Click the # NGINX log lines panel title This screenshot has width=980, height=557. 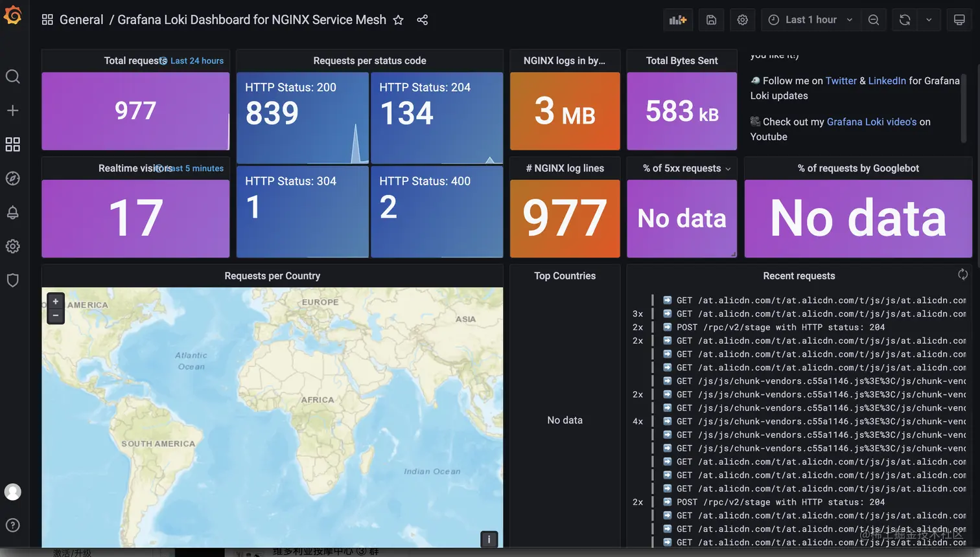point(565,168)
